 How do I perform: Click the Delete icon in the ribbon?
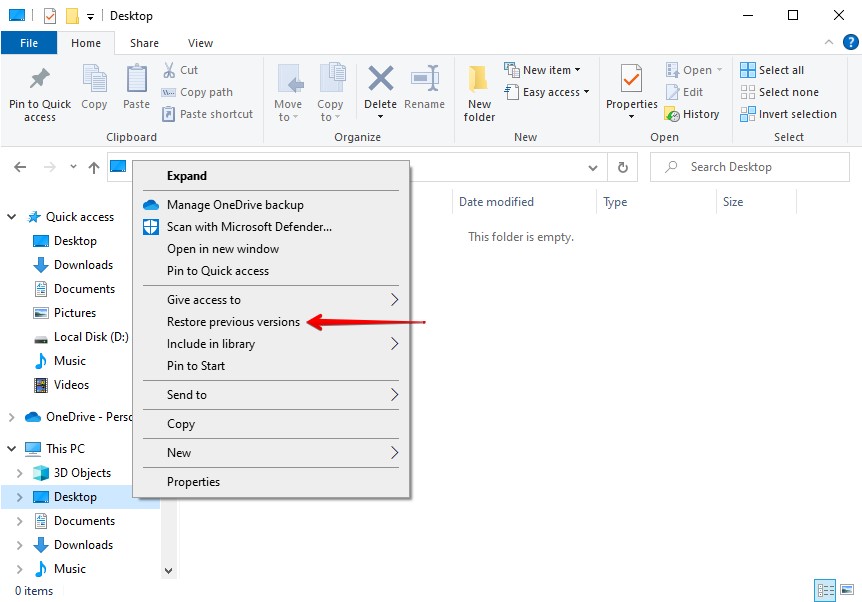pos(380,88)
